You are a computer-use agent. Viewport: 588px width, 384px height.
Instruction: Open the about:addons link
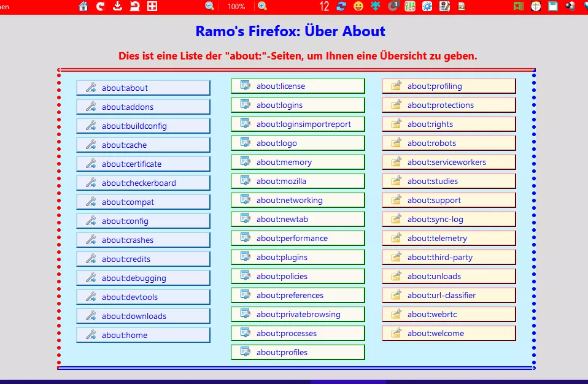click(143, 107)
